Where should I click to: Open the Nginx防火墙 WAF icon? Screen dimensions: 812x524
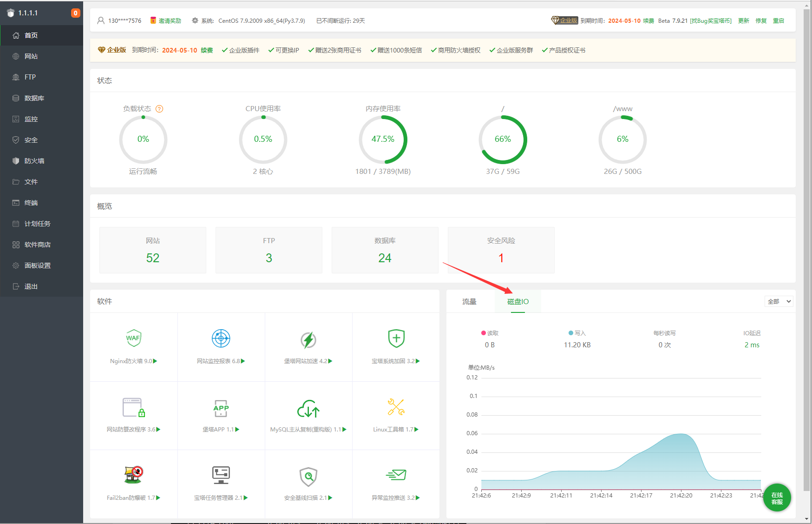pos(133,338)
